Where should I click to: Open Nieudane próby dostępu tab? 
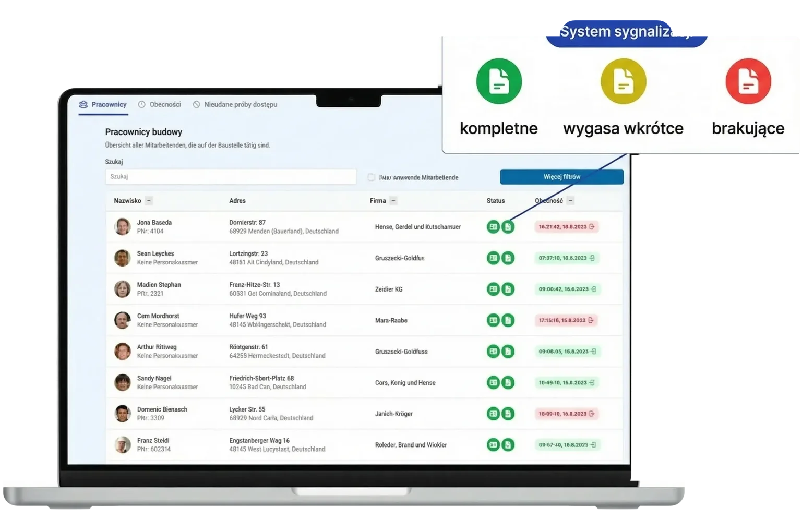point(235,104)
